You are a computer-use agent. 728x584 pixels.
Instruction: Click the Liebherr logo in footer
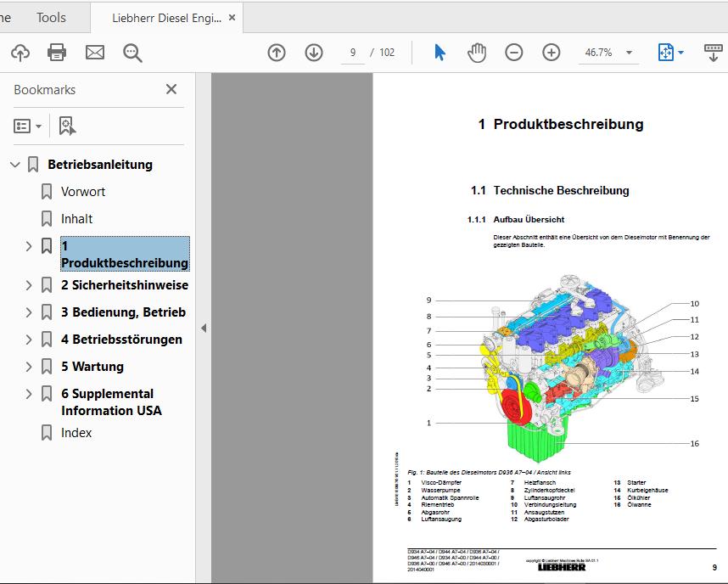[562, 567]
